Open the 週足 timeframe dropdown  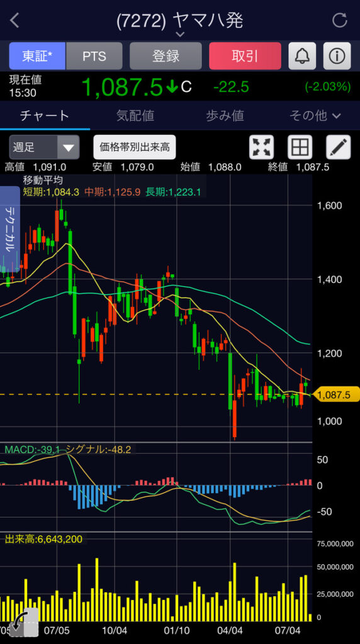[x=44, y=147]
